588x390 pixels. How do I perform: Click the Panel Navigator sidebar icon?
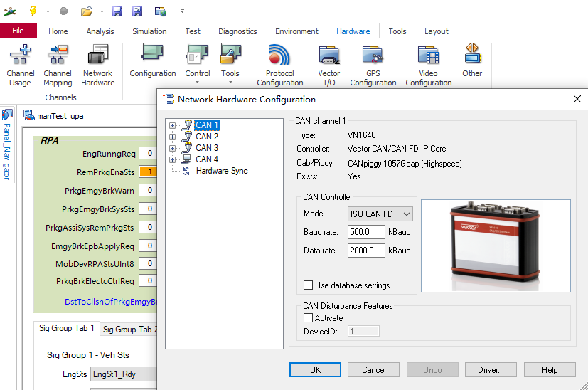pyautogui.click(x=7, y=115)
